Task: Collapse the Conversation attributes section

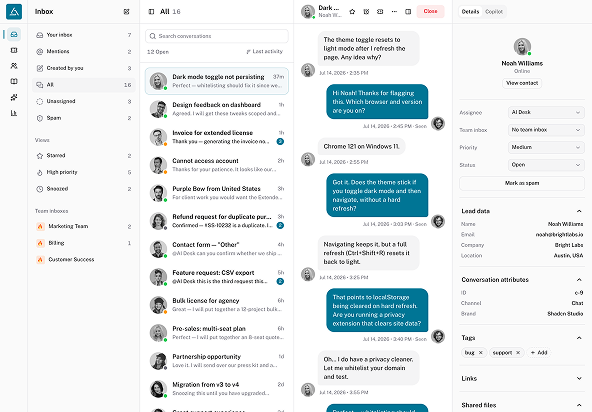Action: 579,280
